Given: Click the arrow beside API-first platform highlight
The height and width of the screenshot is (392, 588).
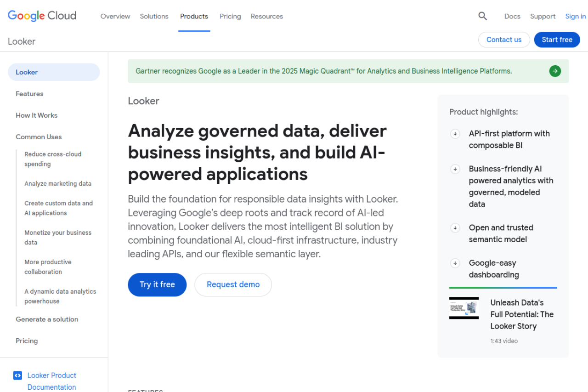Looking at the screenshot, I should click(x=455, y=134).
